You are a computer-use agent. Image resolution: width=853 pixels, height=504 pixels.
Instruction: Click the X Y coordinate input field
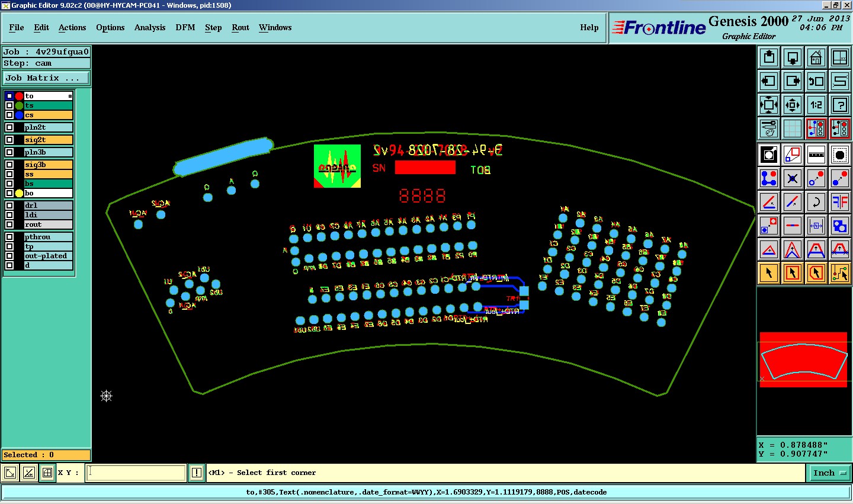click(136, 473)
